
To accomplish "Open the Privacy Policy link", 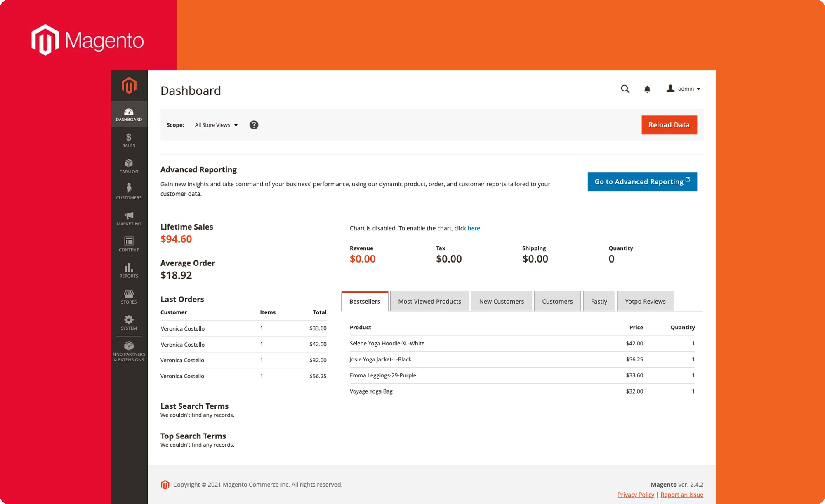I will click(x=636, y=495).
